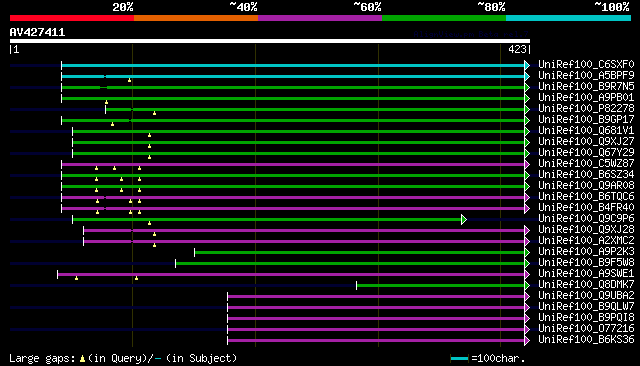
Task: Click the cyan arrowhead of UniRef100_A5BPF9 bar
Action: (x=527, y=76)
